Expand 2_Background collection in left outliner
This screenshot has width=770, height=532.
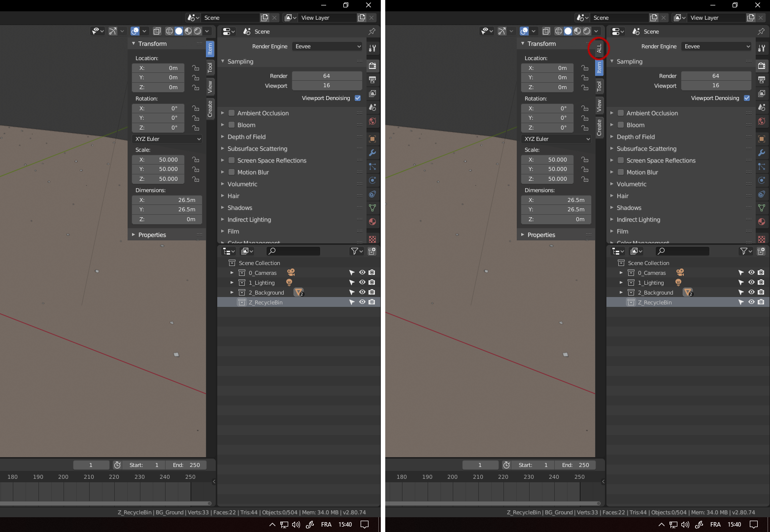pyautogui.click(x=232, y=292)
